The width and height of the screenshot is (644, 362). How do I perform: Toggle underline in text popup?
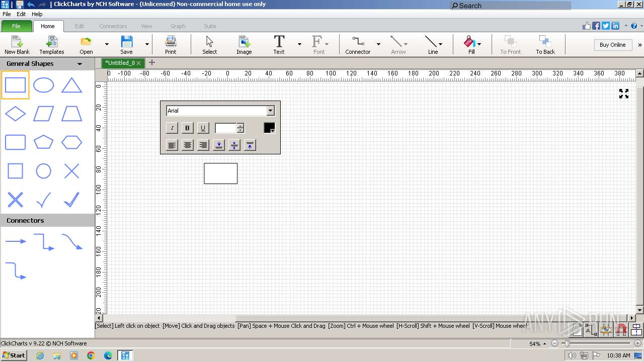point(203,128)
